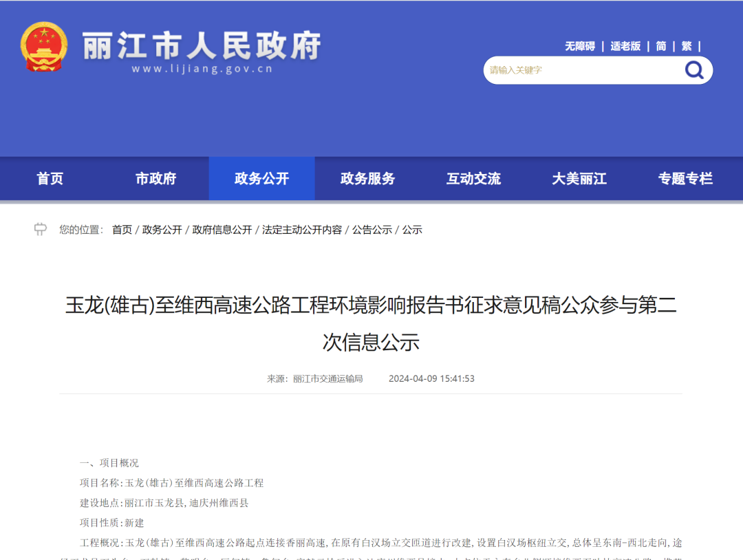Click the 丽江市人民政府 site title
Image resolution: width=743 pixels, height=560 pixels.
pos(202,45)
